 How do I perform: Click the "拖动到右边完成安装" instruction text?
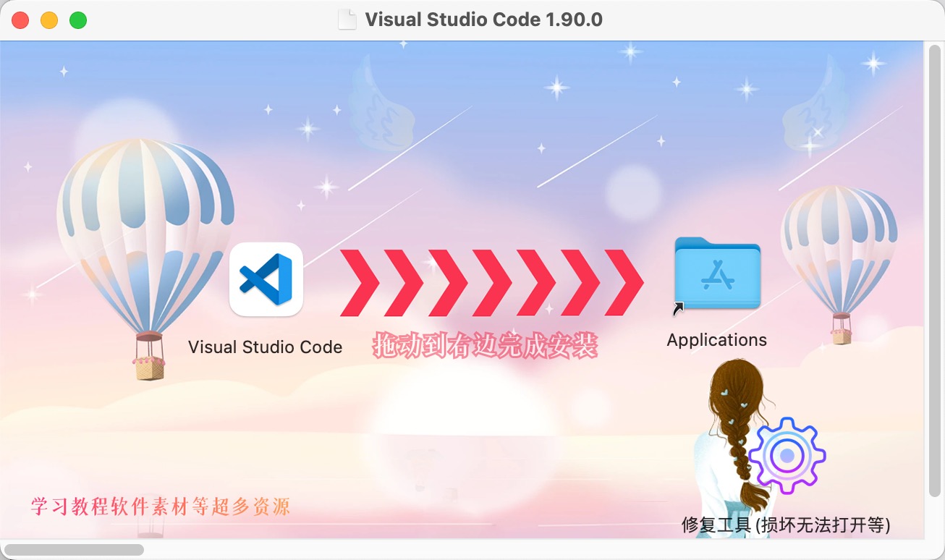486,347
